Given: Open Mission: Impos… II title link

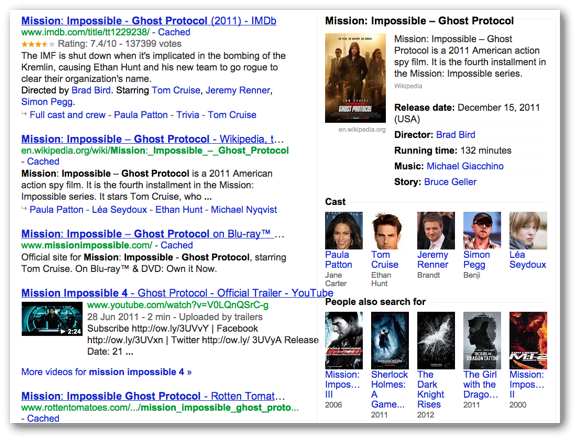Looking at the screenshot, I should point(527,384).
